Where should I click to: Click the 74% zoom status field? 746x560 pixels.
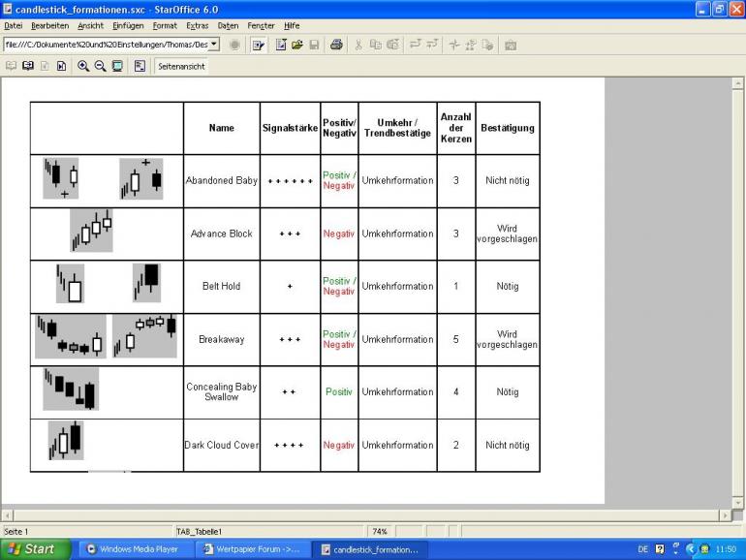pos(380,531)
